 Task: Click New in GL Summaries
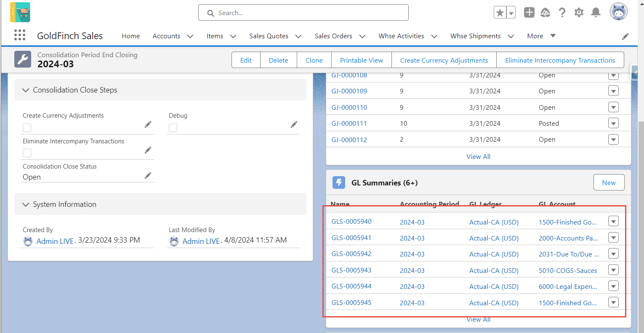coord(609,182)
